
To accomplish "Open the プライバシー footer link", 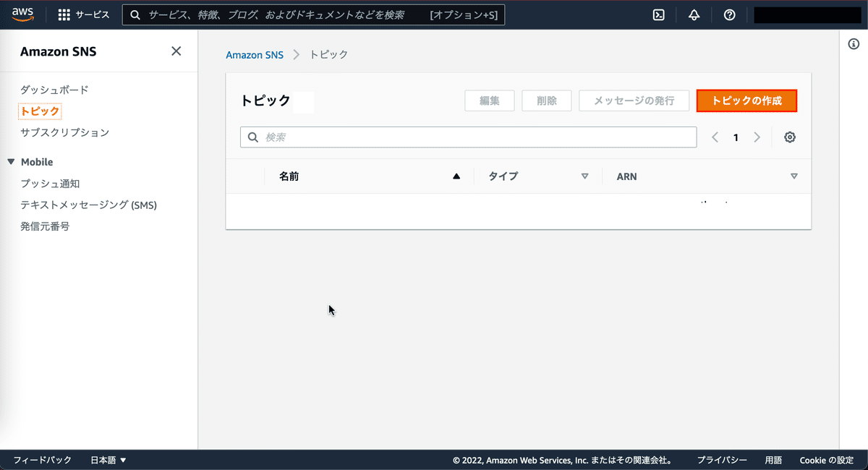I will [722, 460].
